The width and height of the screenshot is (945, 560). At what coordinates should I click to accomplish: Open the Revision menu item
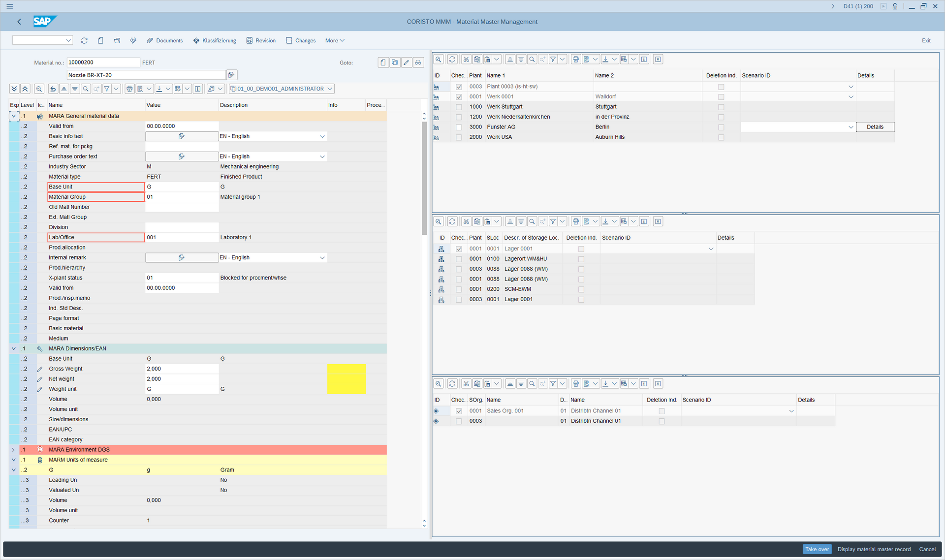(x=261, y=40)
